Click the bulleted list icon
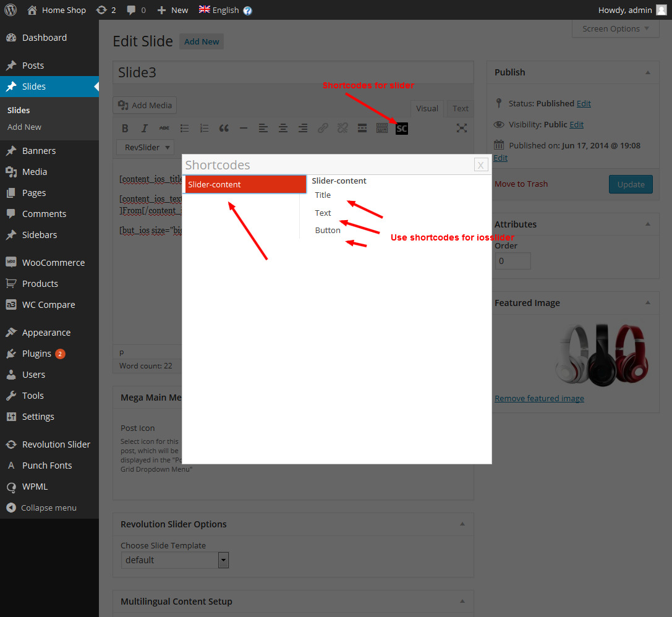The image size is (672, 617). coord(184,129)
